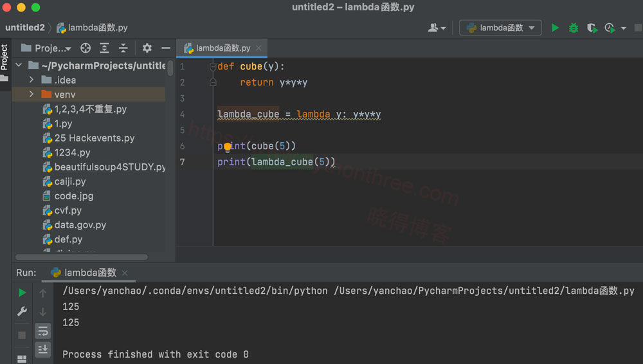
Task: Collapse the ~/PycharmProjects root folder
Action: 19,65
